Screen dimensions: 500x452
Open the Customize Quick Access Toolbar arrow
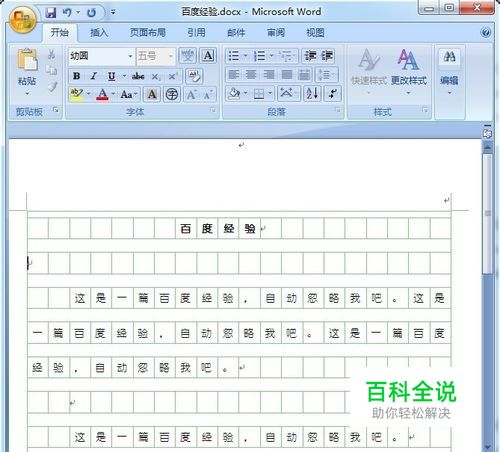(x=113, y=13)
